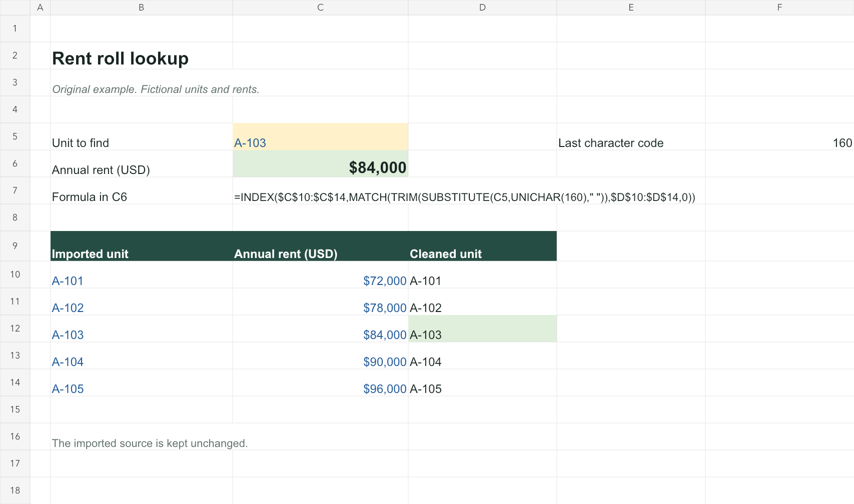Select column C header
The image size is (854, 504).
click(x=320, y=7)
